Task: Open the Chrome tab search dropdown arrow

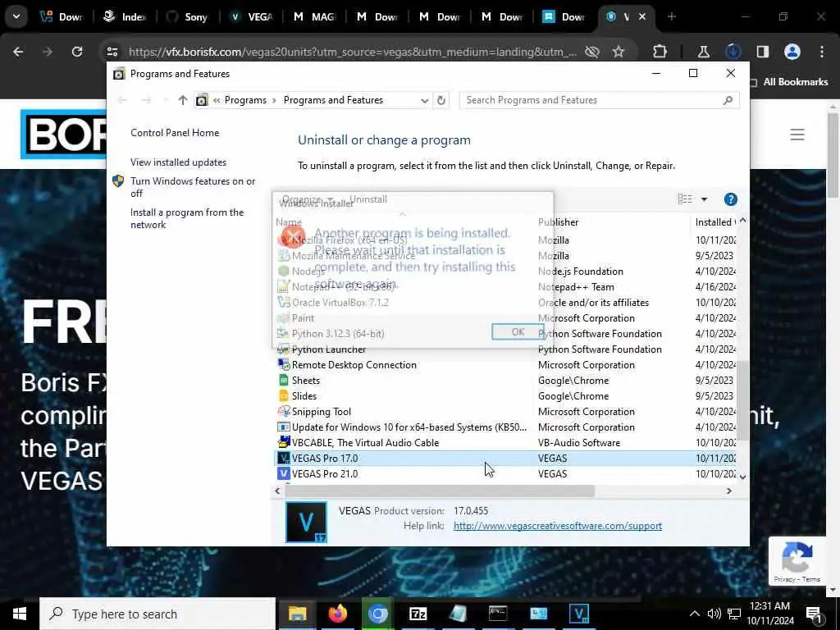Action: pyautogui.click(x=16, y=16)
